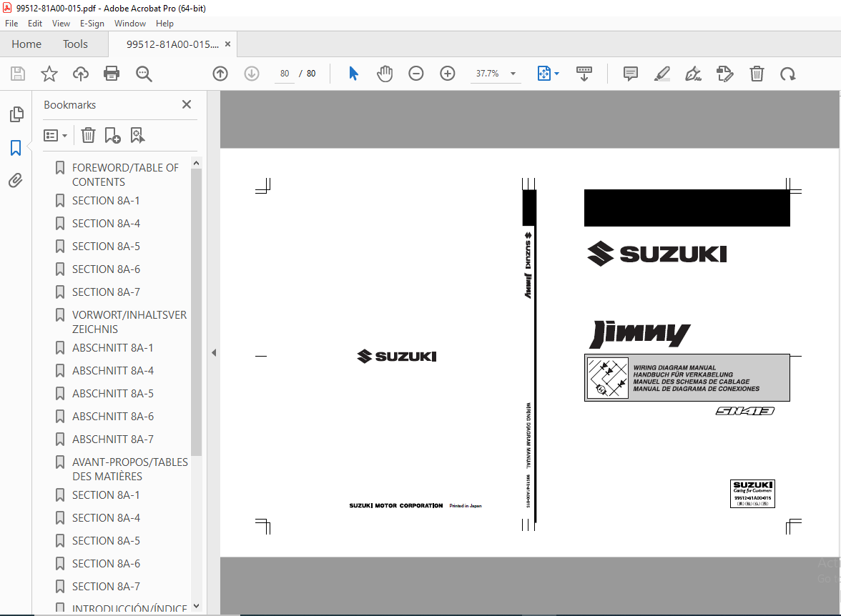Open the Sign document pen tool
Screen dimensions: 841x616
[693, 74]
